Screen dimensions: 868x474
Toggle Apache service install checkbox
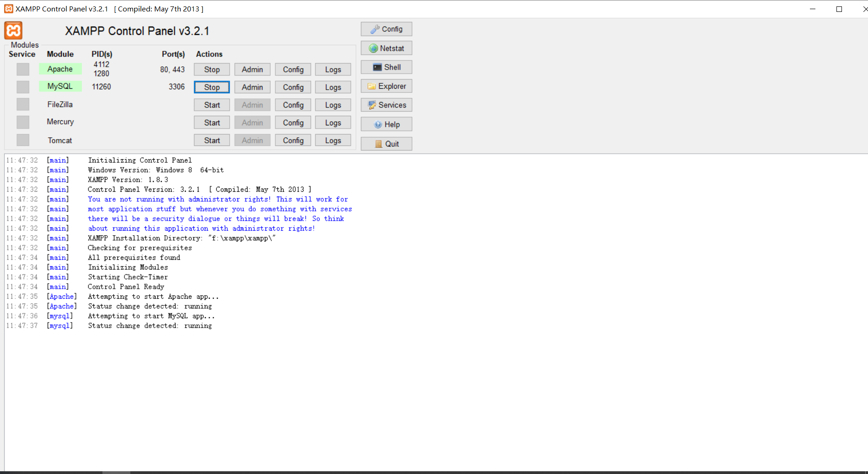pos(23,69)
